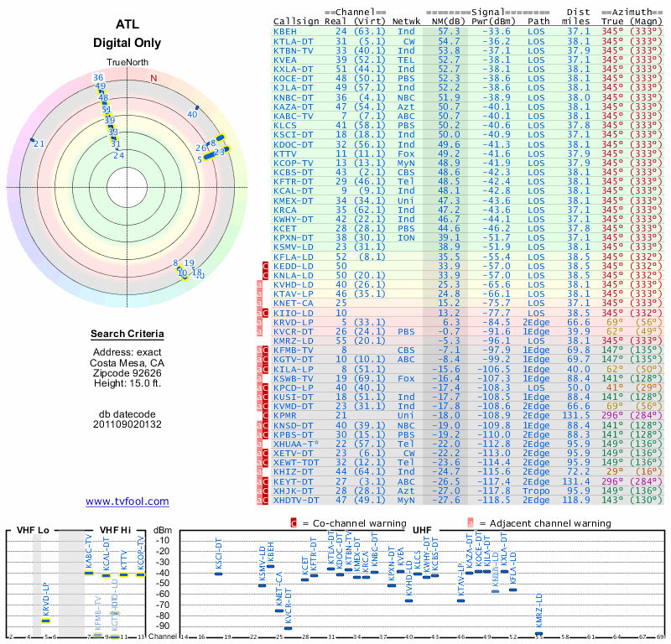Image resolution: width=671 pixels, height=644 pixels.
Task: Click the red Co-channel warning legend icon
Action: pos(294,523)
